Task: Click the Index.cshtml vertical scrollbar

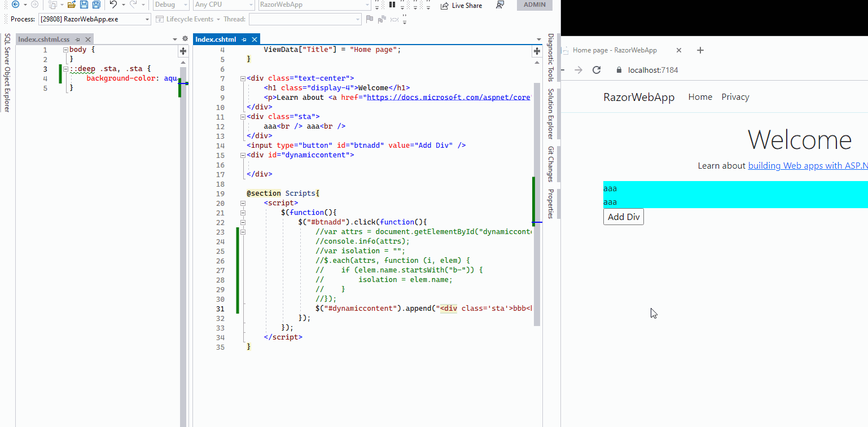Action: 537,204
